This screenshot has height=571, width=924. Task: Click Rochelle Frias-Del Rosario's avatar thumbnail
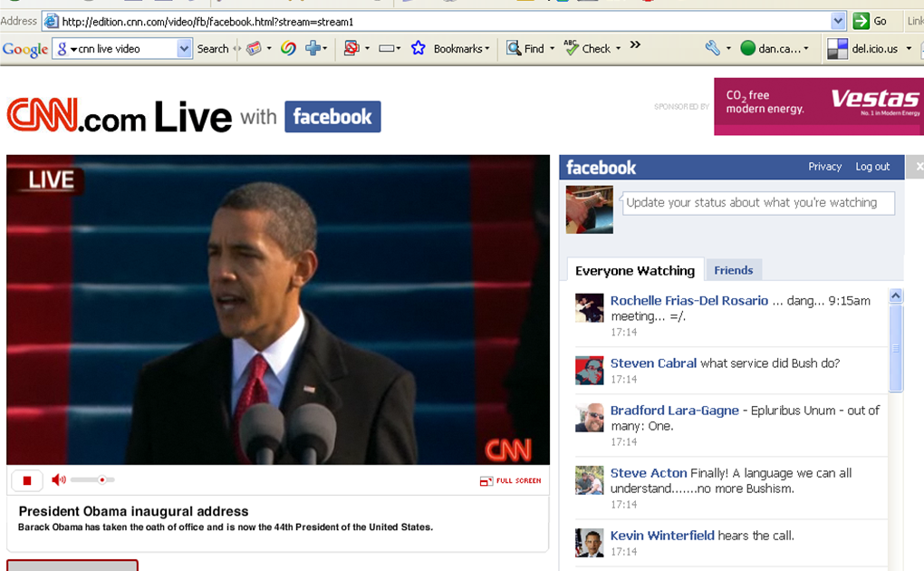click(x=590, y=308)
